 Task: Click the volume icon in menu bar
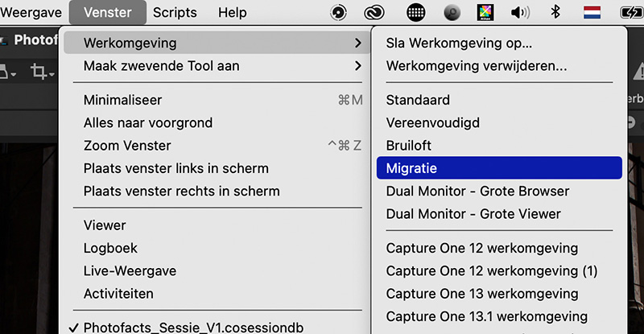coord(520,13)
